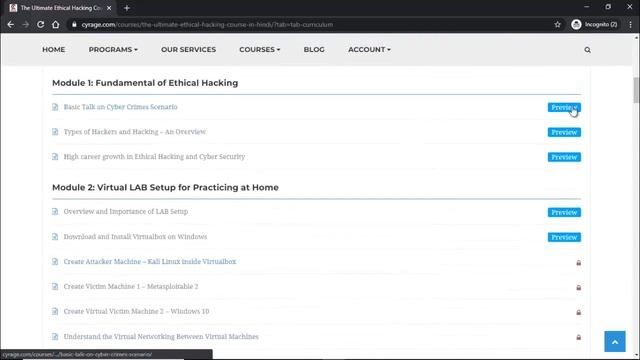Click the document icon beside Types of Hackers

point(55,132)
